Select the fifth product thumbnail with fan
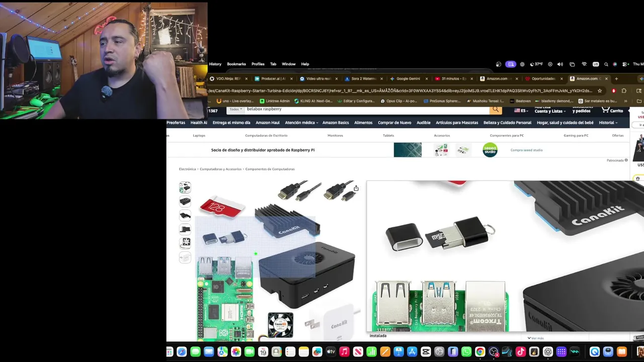This screenshot has width=644, height=362. click(x=185, y=243)
